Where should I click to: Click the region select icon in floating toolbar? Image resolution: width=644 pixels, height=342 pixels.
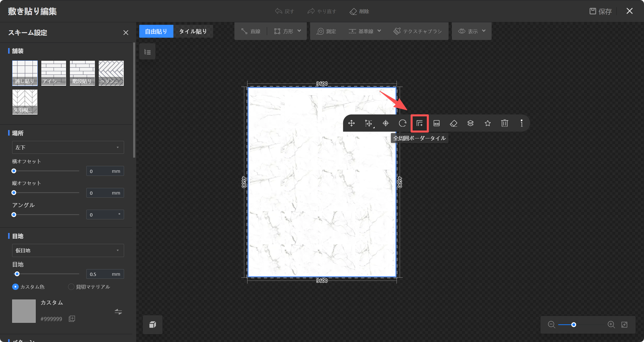(369, 123)
